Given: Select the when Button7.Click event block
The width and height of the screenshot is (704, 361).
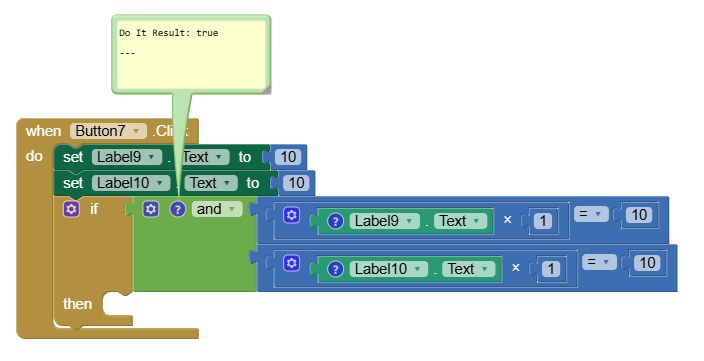Looking at the screenshot, I should [43, 131].
